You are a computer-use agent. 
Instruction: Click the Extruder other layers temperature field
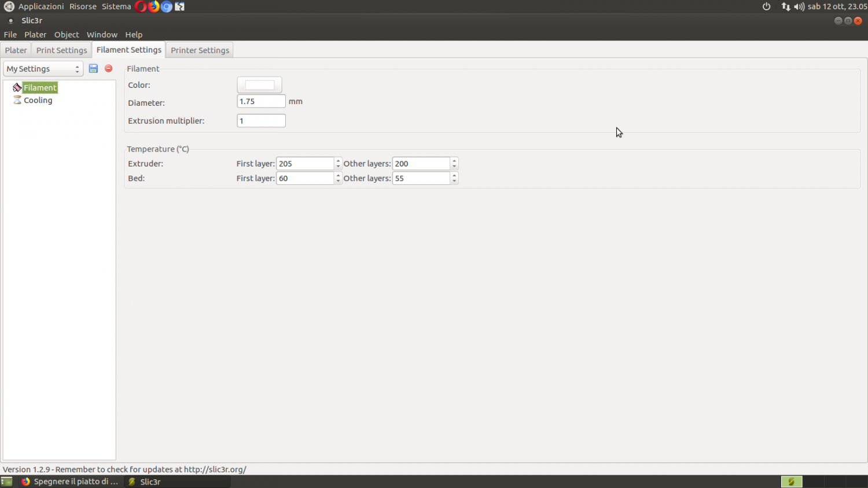click(x=421, y=164)
